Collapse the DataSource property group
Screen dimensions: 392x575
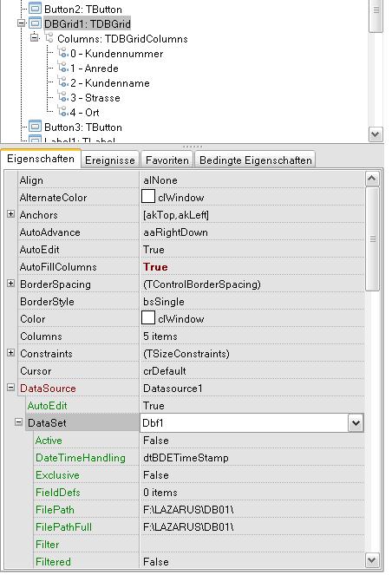coord(11,388)
